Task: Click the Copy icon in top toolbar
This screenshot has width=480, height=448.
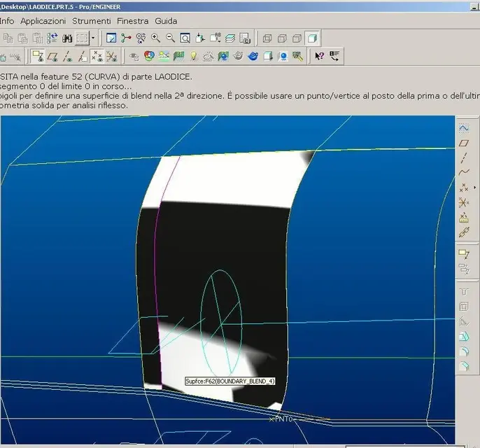Action: 8,38
